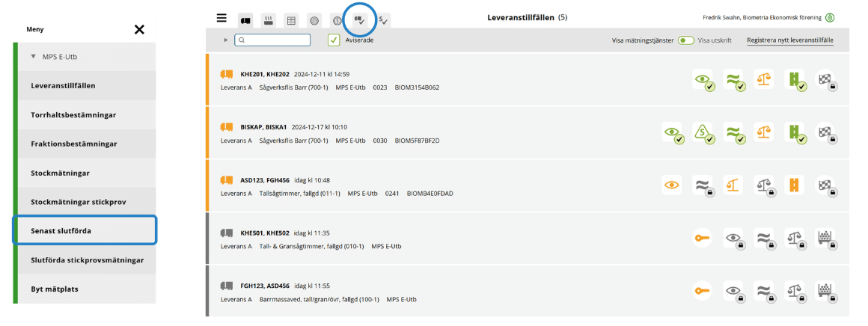Open the orange tilted scale icon for ASD123

coord(733,185)
